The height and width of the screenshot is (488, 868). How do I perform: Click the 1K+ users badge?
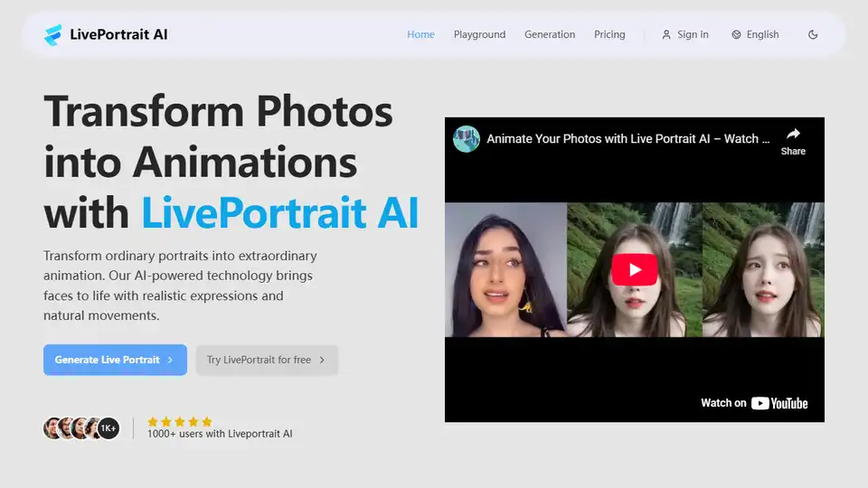(x=108, y=428)
